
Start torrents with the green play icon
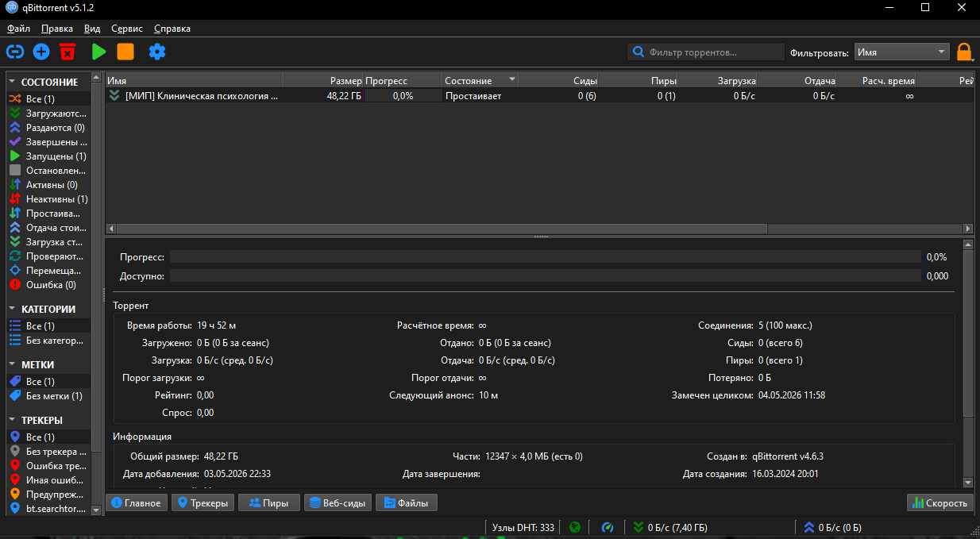pyautogui.click(x=98, y=52)
